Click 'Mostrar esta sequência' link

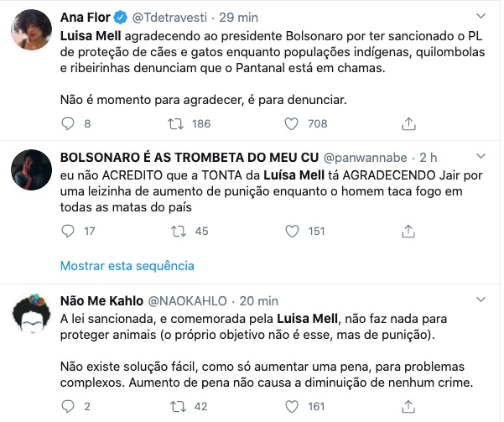click(127, 265)
